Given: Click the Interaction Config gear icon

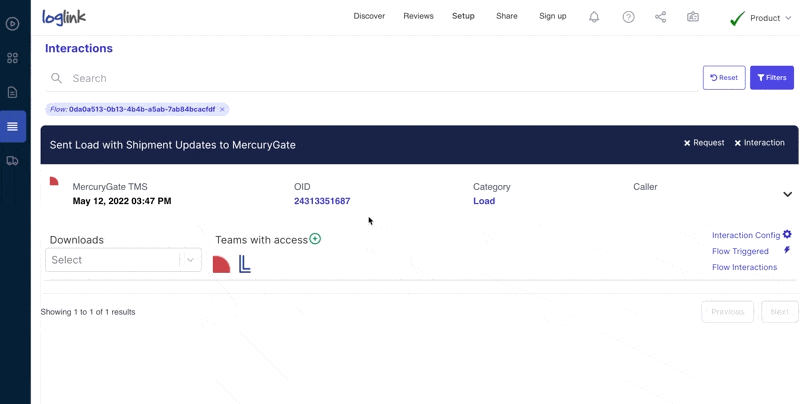Looking at the screenshot, I should click(787, 234).
